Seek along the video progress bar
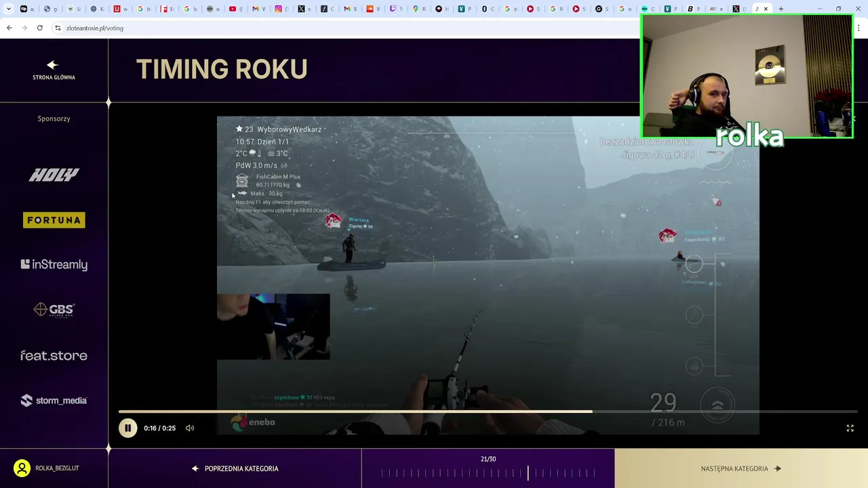This screenshot has height=488, width=868. 488,411
